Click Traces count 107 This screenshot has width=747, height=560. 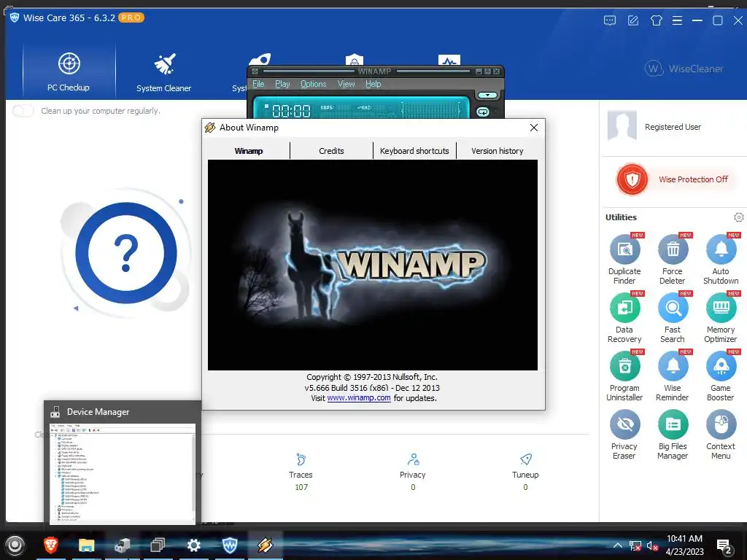[301, 487]
